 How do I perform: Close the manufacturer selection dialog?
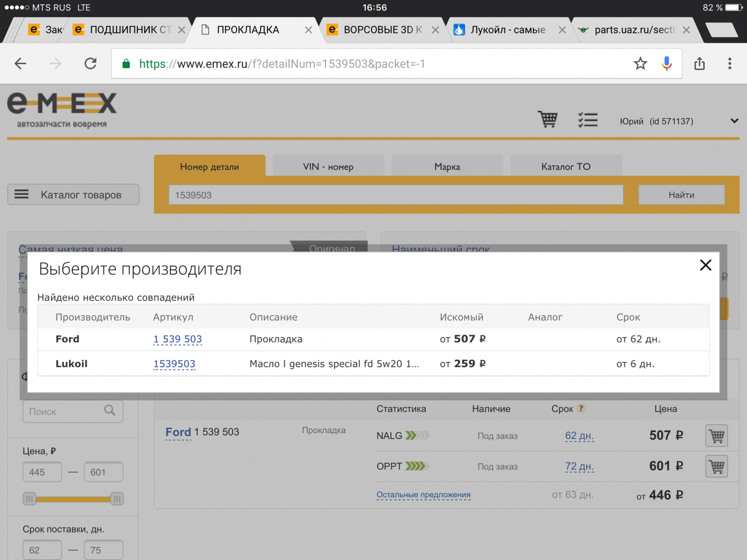pos(706,265)
